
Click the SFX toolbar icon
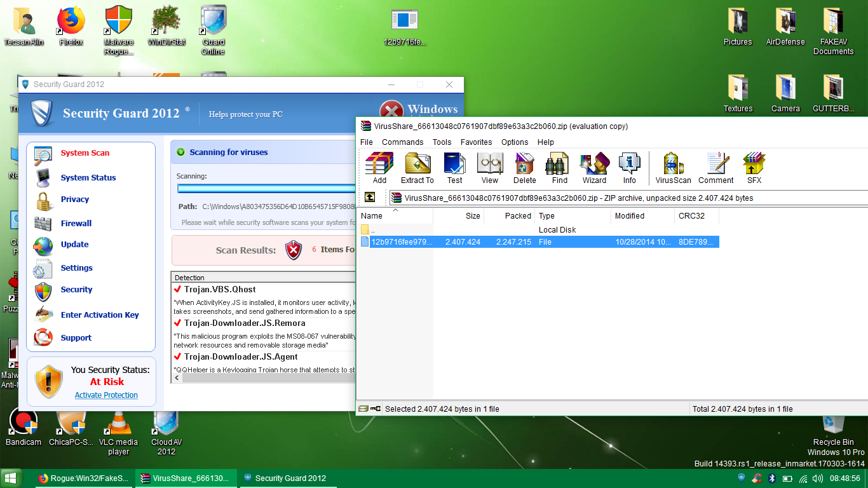pos(754,168)
